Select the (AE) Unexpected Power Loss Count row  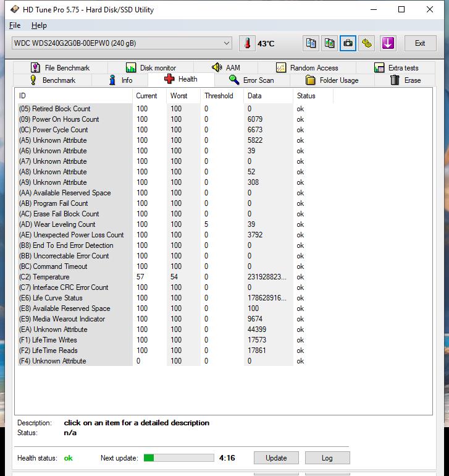coord(175,235)
